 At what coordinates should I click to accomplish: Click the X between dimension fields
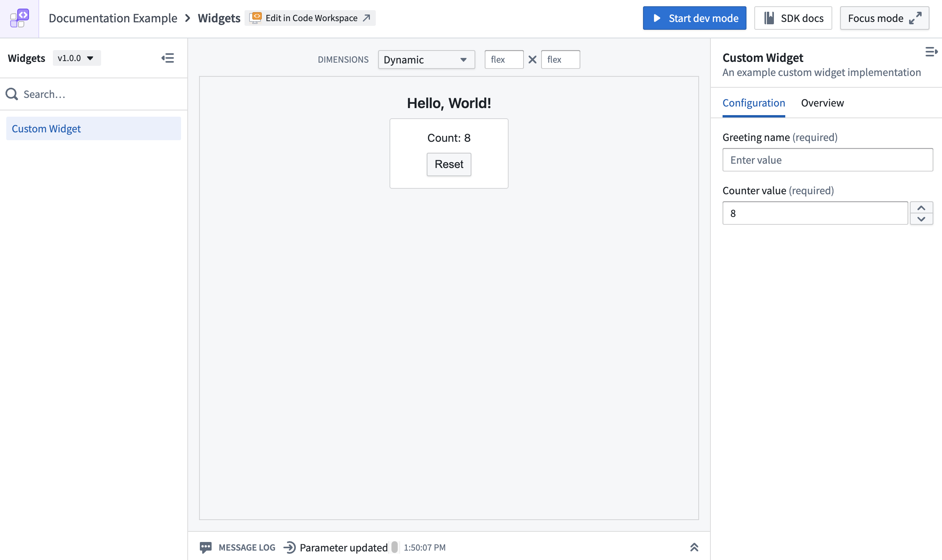pos(532,60)
